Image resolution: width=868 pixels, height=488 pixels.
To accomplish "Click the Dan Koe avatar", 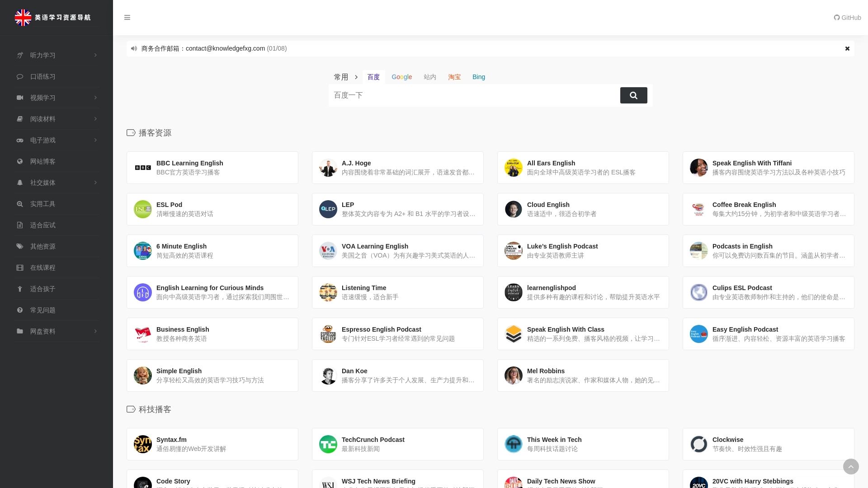I will point(328,375).
